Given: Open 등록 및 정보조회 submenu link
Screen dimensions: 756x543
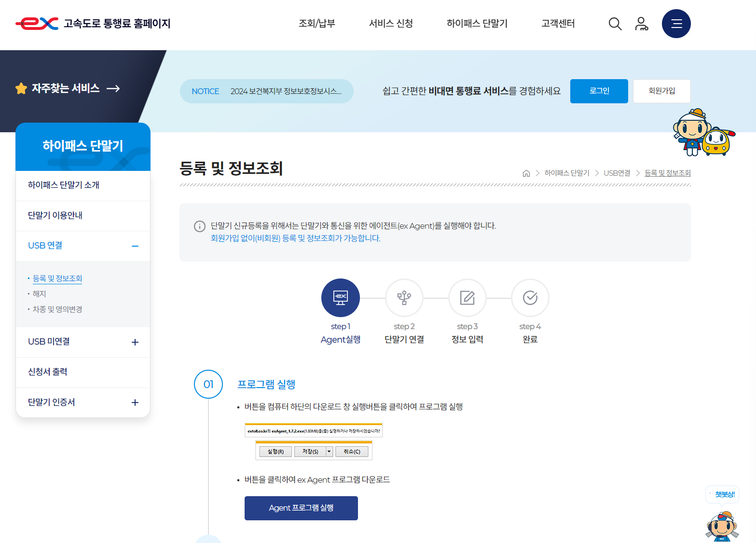Looking at the screenshot, I should click(57, 278).
